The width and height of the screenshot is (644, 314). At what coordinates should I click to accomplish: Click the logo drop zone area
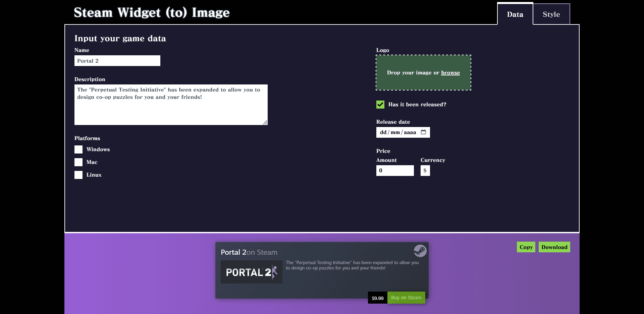pyautogui.click(x=423, y=73)
